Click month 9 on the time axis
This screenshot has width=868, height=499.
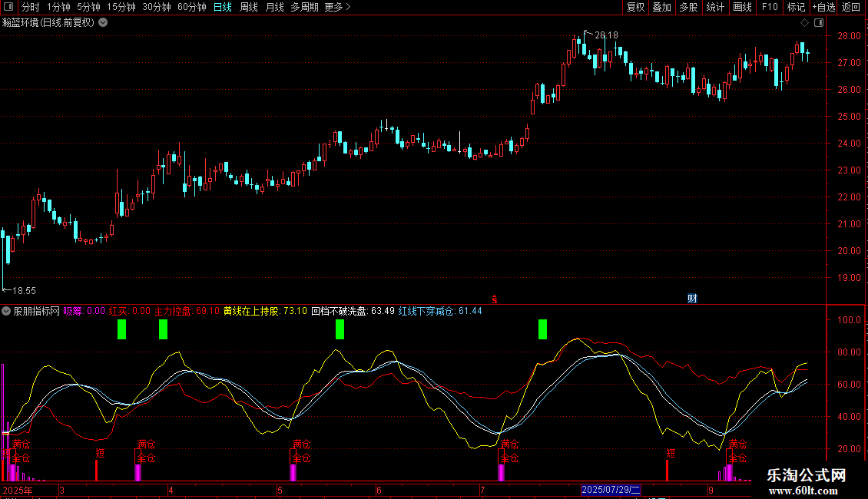click(711, 491)
